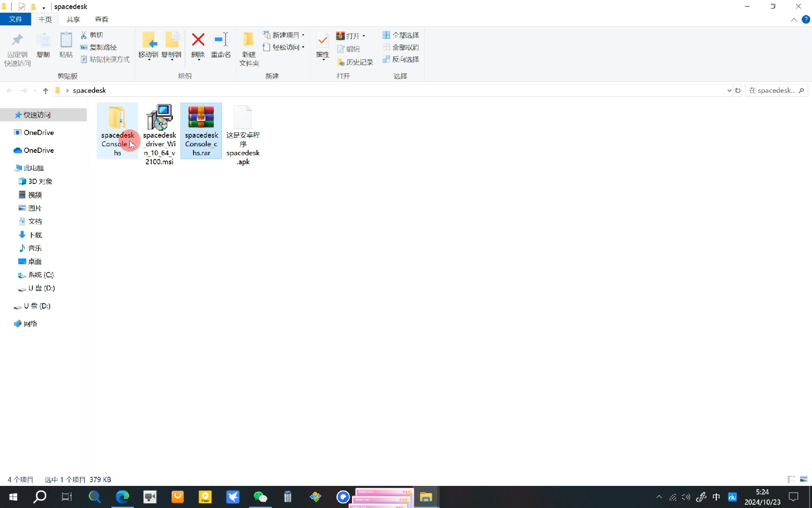Click the Copy To folder icon
This screenshot has height=508, width=812.
pos(172,40)
